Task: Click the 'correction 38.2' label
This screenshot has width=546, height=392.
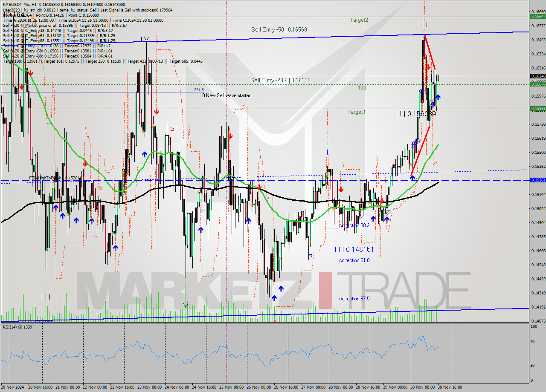Action: click(354, 225)
